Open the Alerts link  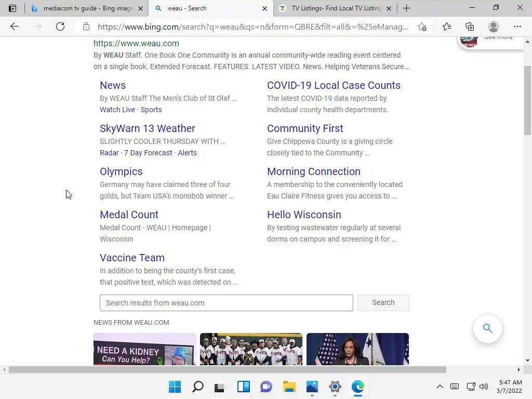187,153
